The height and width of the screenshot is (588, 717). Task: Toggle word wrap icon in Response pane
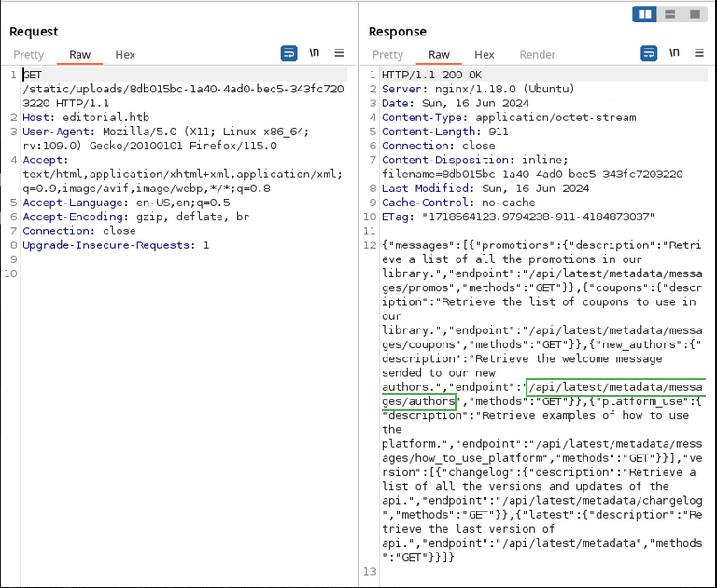pos(649,53)
